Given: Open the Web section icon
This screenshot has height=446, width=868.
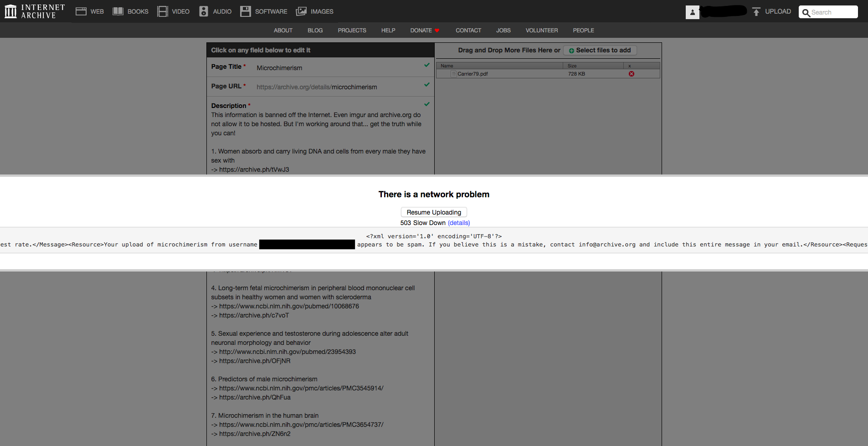Looking at the screenshot, I should (81, 11).
